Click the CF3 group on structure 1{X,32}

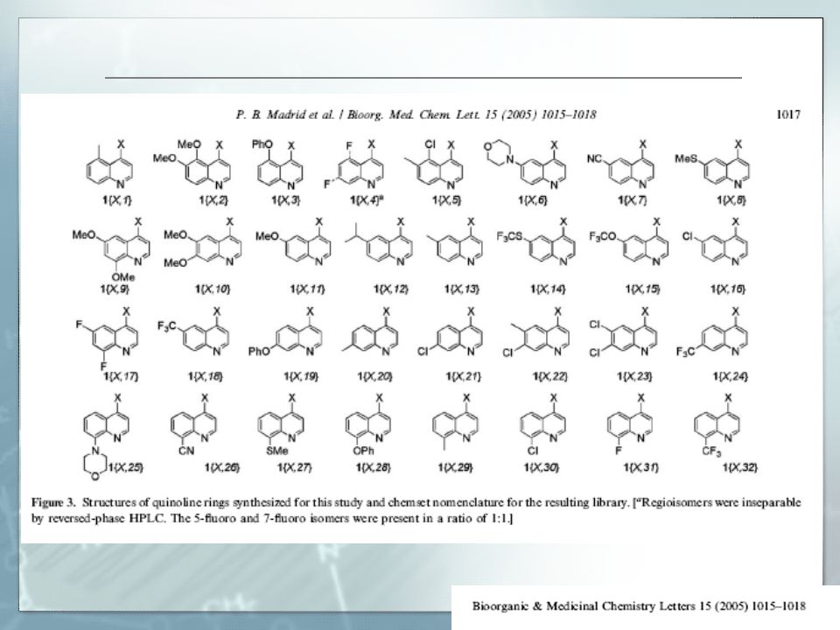pos(711,451)
